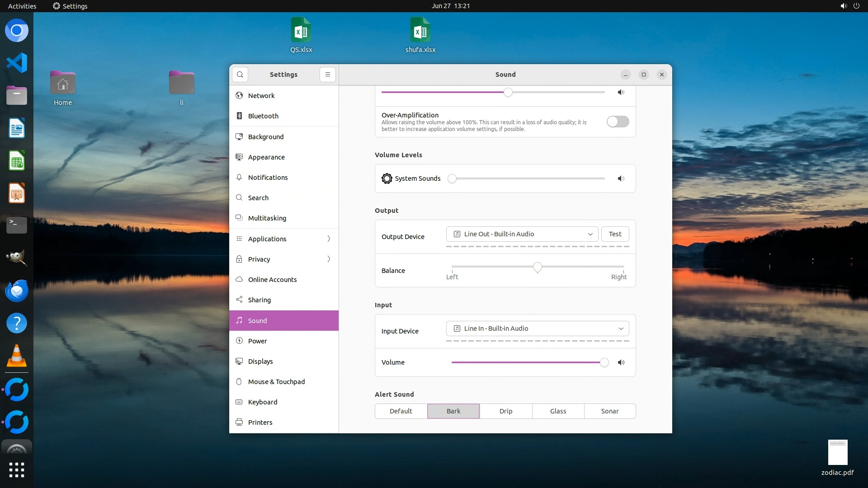Open the Settings hamburger menu

[x=328, y=75]
